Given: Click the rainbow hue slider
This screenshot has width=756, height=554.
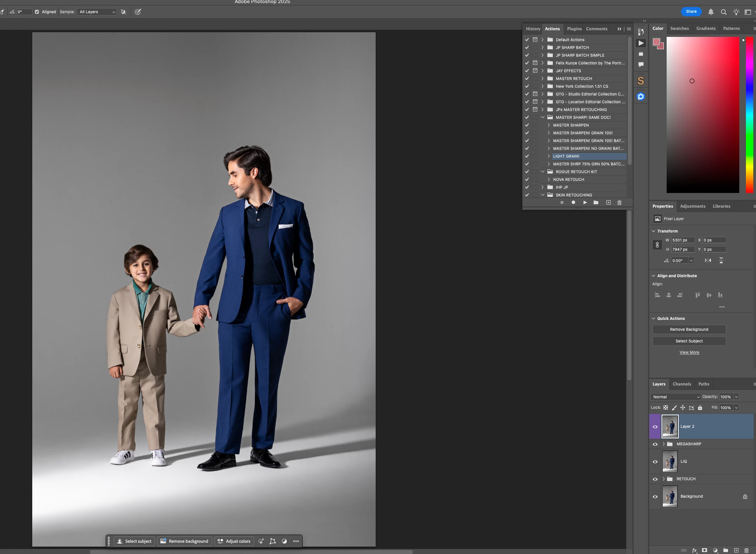Looking at the screenshot, I should tap(749, 115).
